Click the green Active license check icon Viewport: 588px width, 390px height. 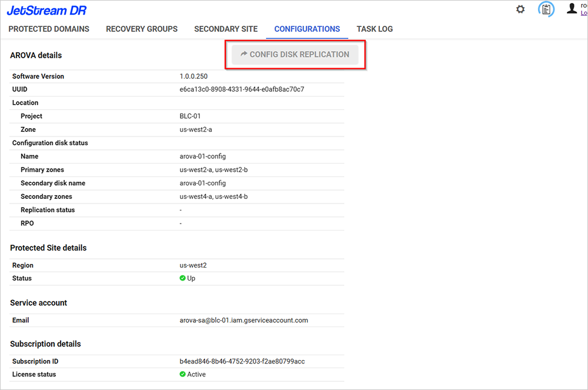(x=183, y=374)
